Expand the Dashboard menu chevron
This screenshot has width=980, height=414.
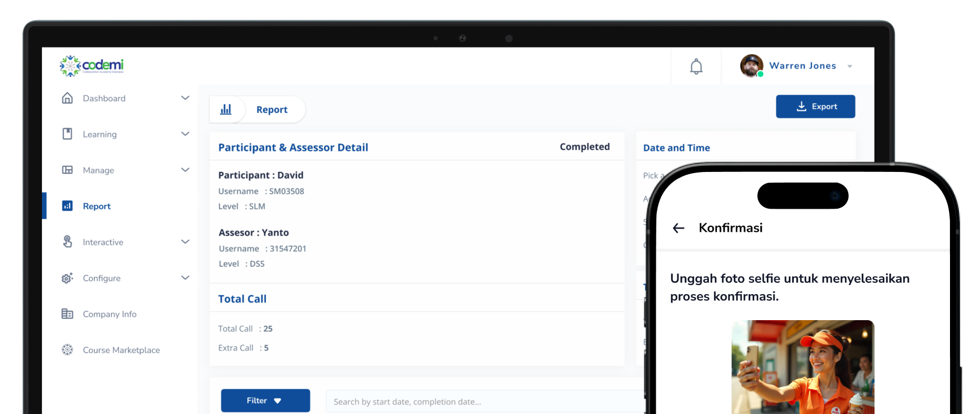[185, 98]
